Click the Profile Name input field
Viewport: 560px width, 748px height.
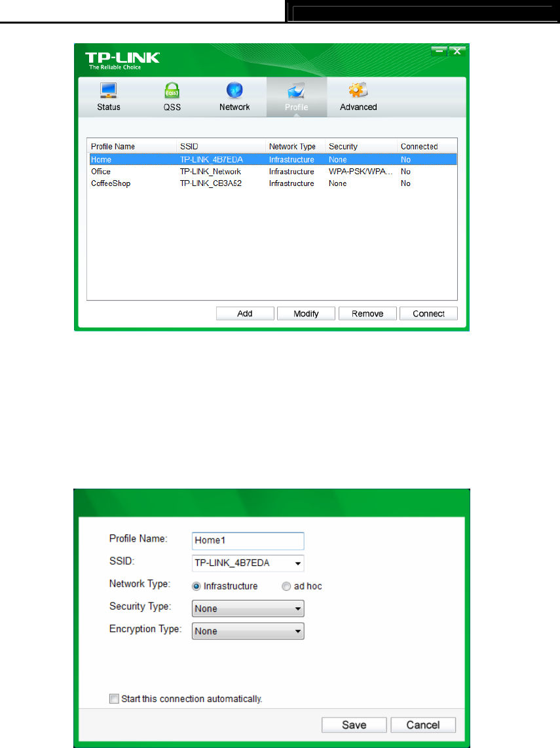(x=248, y=540)
